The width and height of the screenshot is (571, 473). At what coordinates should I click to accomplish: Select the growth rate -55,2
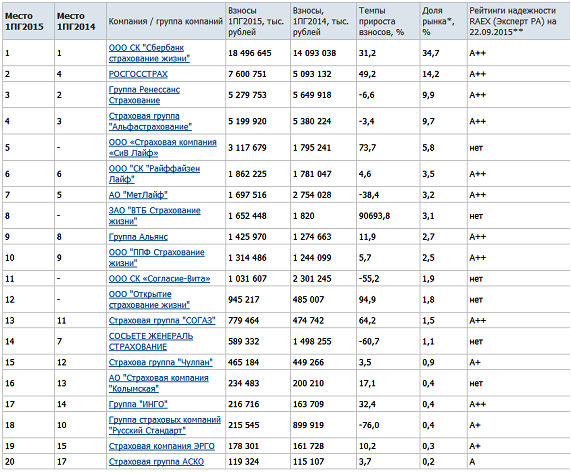pyautogui.click(x=369, y=279)
